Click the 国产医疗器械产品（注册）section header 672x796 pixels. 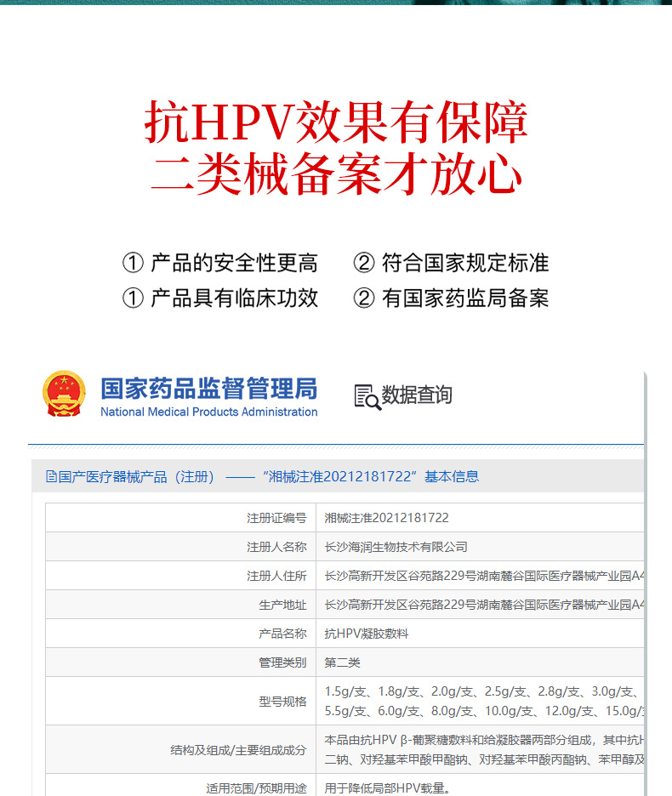coord(136,477)
